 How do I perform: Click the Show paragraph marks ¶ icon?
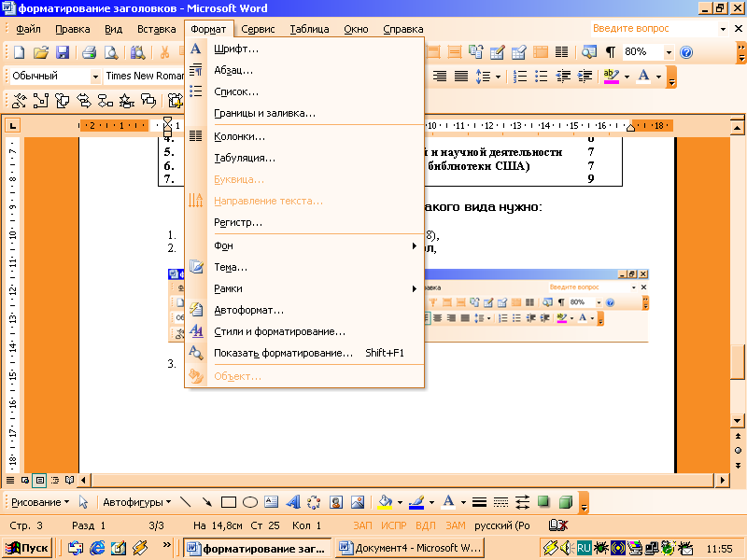point(611,52)
